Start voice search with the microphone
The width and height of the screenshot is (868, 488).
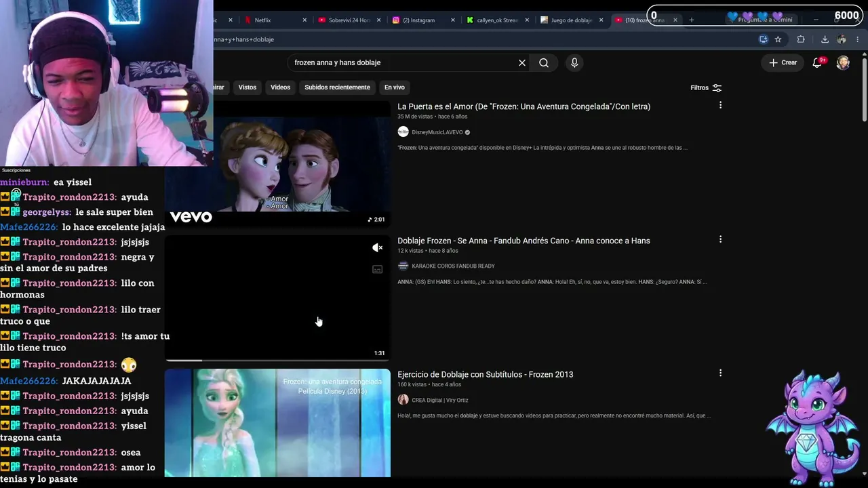point(574,62)
